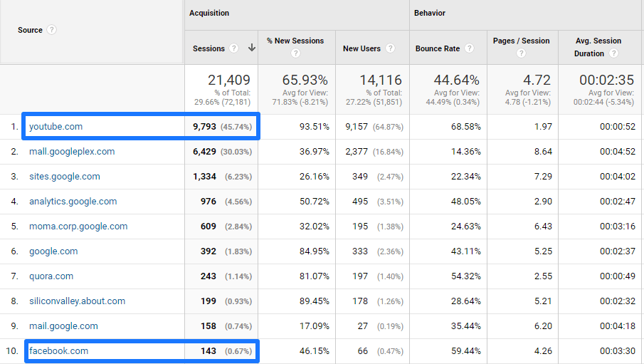The width and height of the screenshot is (644, 364).
Task: Select youtube.com duration 00:00:52
Action: point(617,127)
